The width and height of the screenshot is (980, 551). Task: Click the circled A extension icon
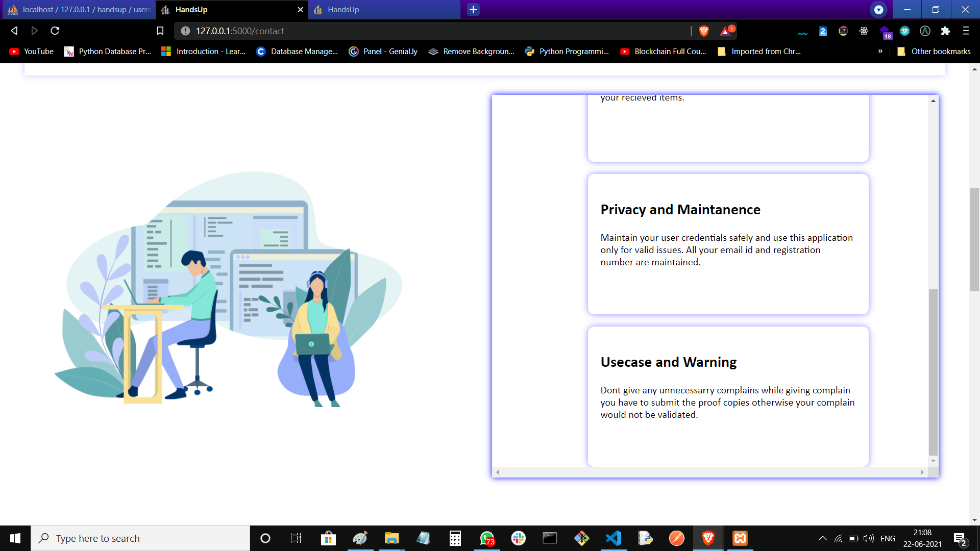(x=925, y=31)
